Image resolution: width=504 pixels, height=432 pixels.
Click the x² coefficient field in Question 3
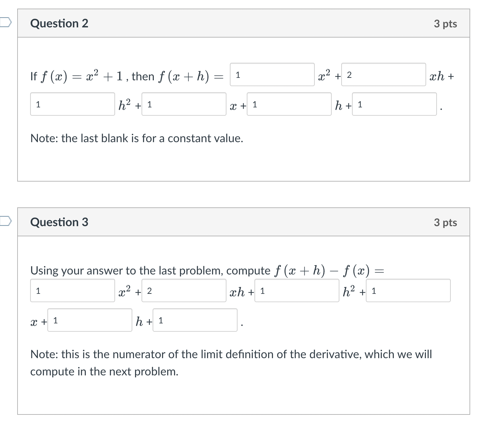click(72, 290)
